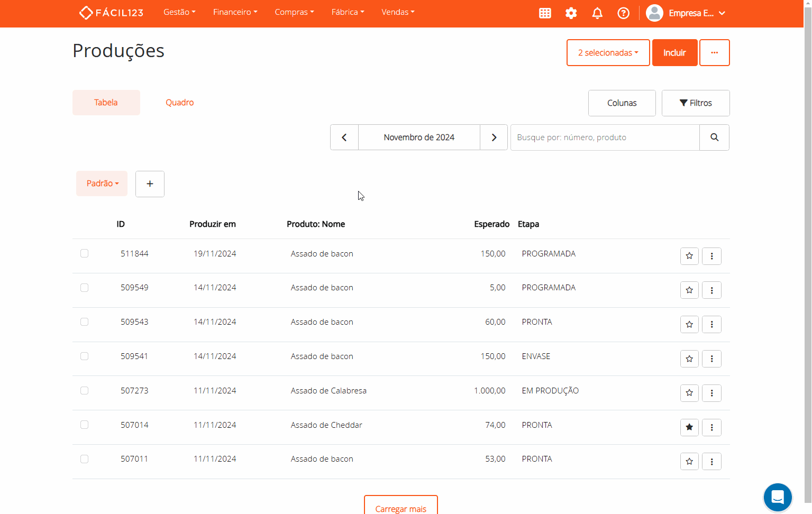
Task: Click the search magnifier button
Action: tap(714, 137)
